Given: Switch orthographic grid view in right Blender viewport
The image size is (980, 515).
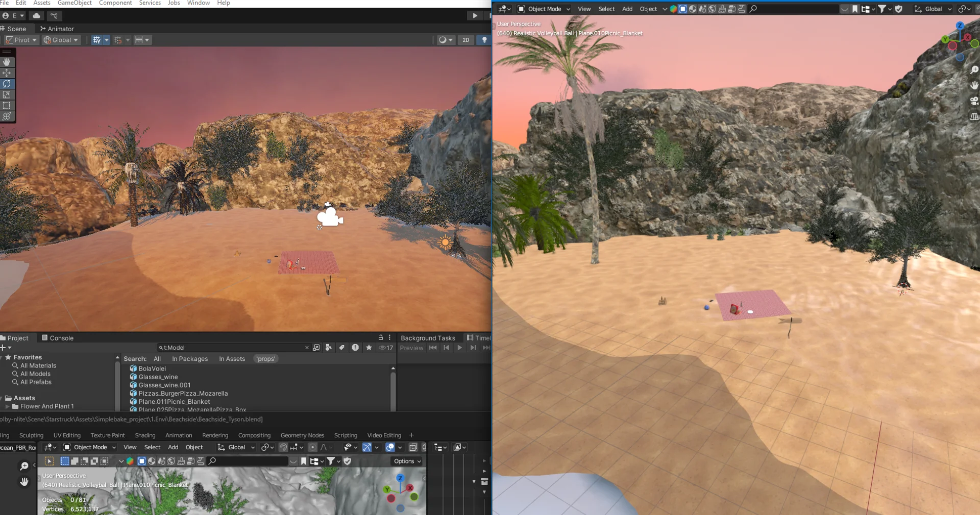Looking at the screenshot, I should point(974,116).
